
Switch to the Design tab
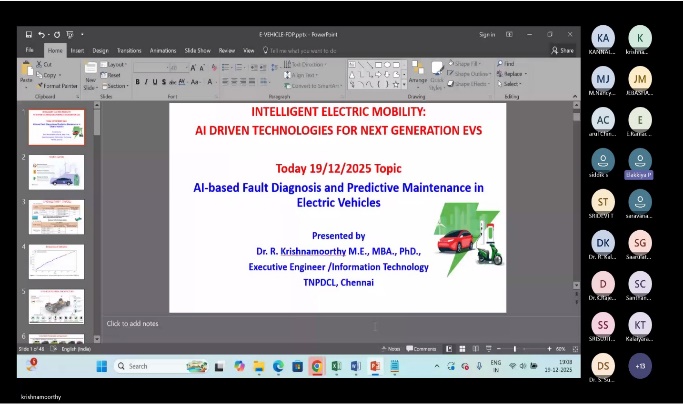pyautogui.click(x=101, y=50)
